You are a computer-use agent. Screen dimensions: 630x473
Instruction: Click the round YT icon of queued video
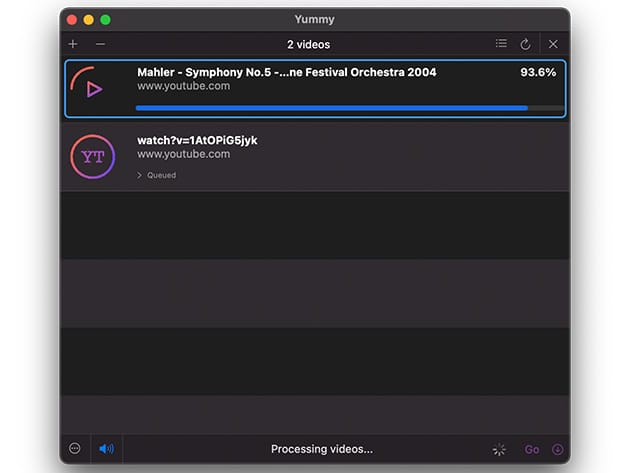coord(93,157)
